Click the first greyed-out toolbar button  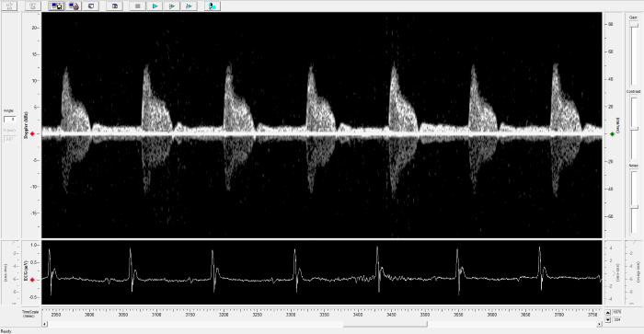coord(9,6)
